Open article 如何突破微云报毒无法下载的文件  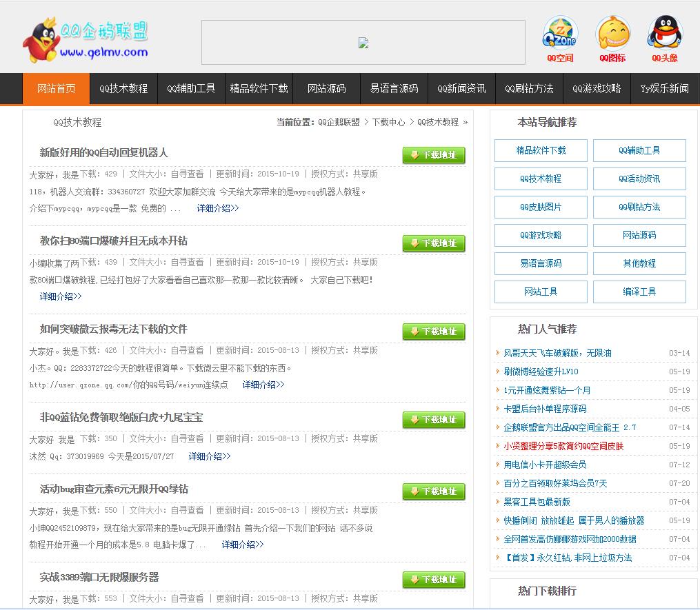point(113,329)
